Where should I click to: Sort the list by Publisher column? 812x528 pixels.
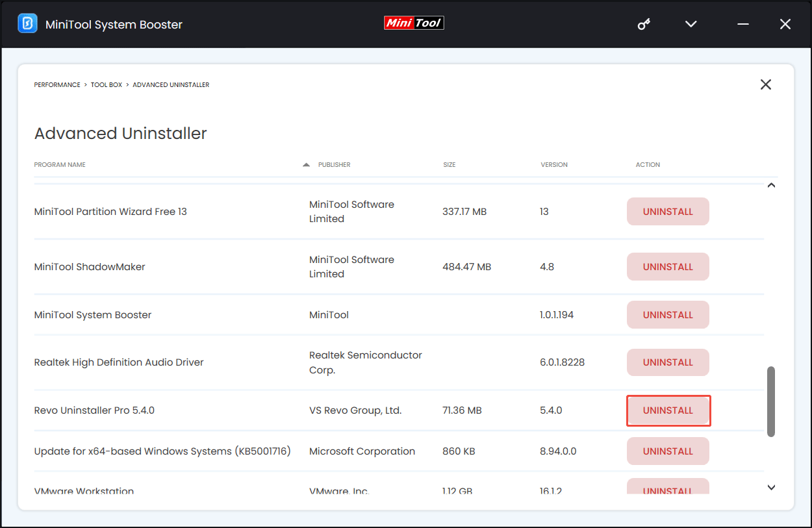[x=334, y=164]
